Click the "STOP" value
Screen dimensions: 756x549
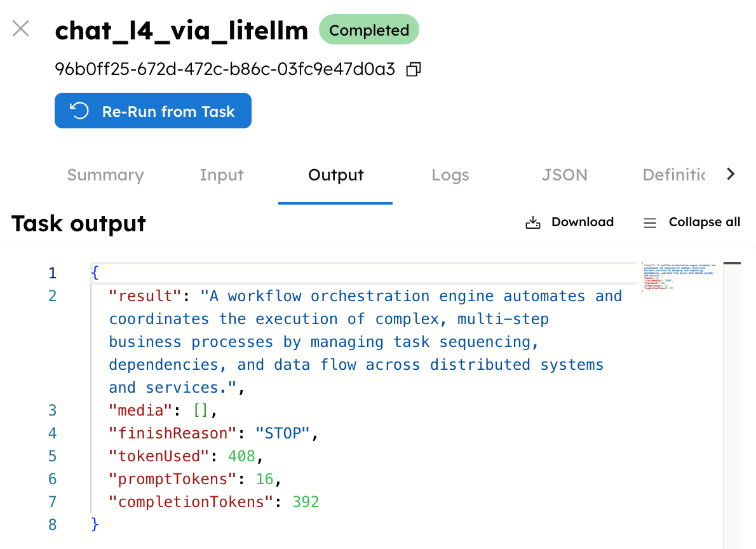tap(282, 433)
